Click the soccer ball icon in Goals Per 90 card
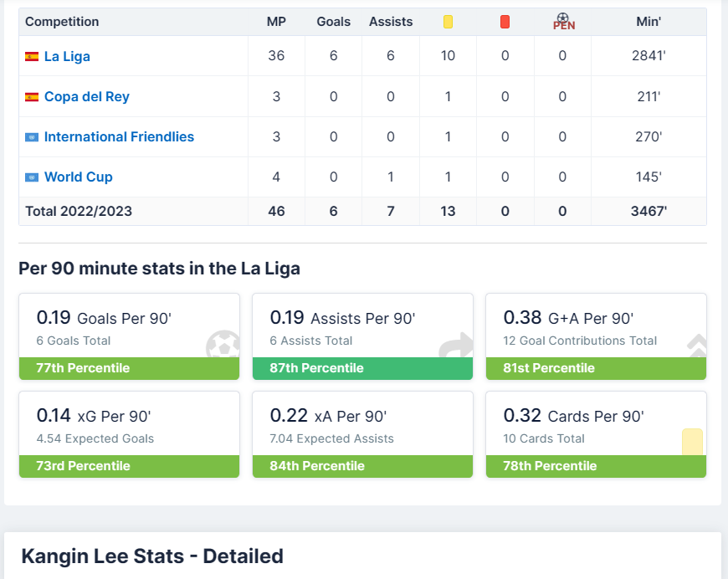Image resolution: width=728 pixels, height=579 pixels. coord(223,345)
